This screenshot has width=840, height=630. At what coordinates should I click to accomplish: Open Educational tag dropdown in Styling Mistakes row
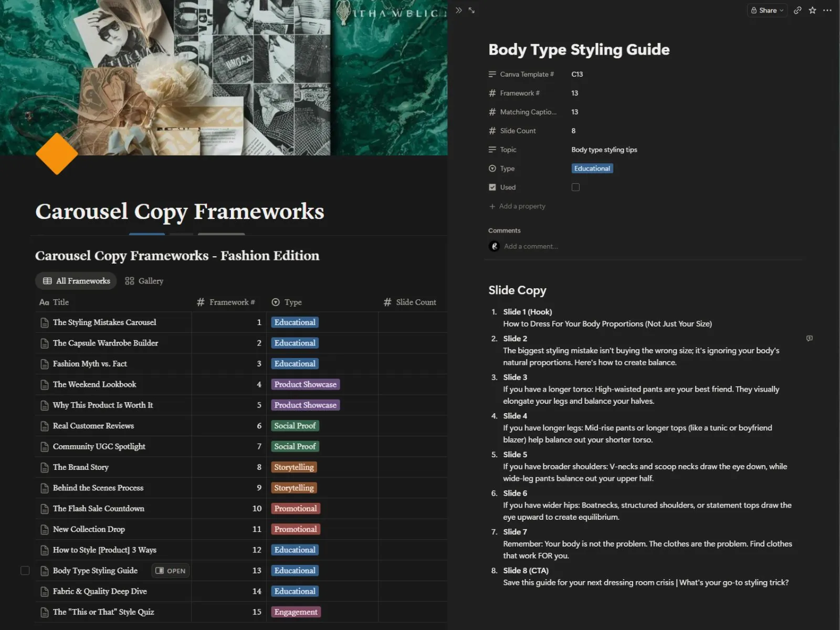(295, 322)
